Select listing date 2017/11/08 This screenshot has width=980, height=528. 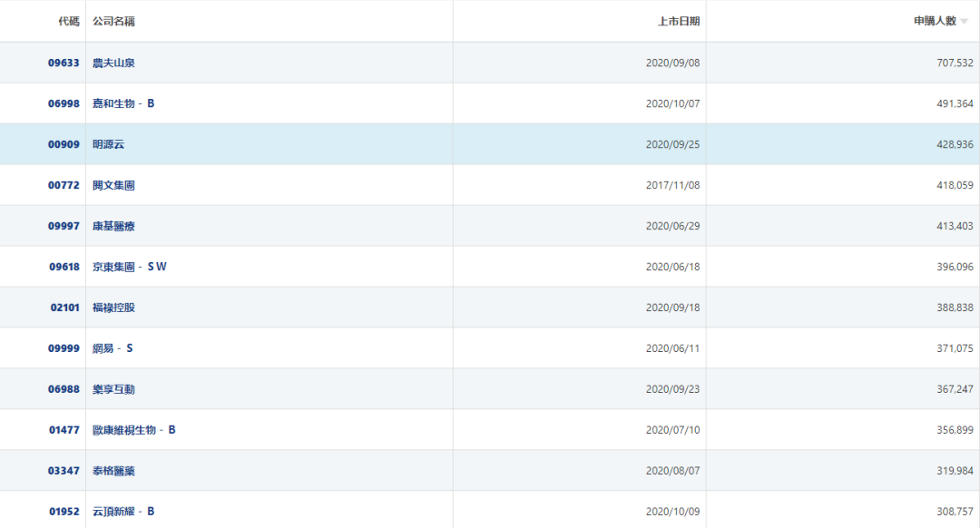(x=672, y=185)
